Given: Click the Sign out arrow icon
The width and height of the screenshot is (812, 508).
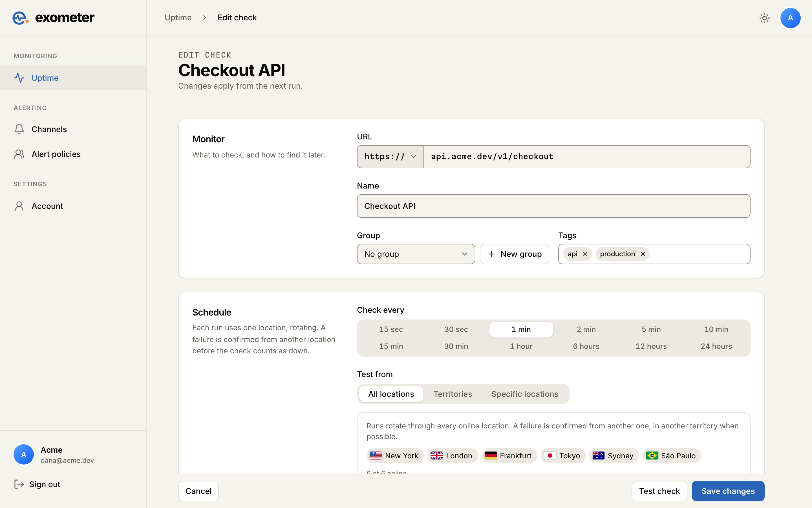Looking at the screenshot, I should (19, 484).
